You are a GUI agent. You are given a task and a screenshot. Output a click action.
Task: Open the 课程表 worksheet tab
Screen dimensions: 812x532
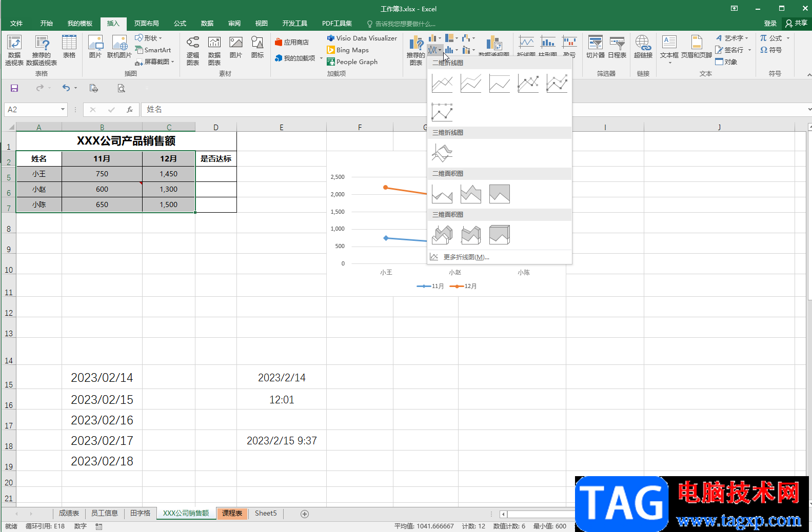click(x=232, y=513)
